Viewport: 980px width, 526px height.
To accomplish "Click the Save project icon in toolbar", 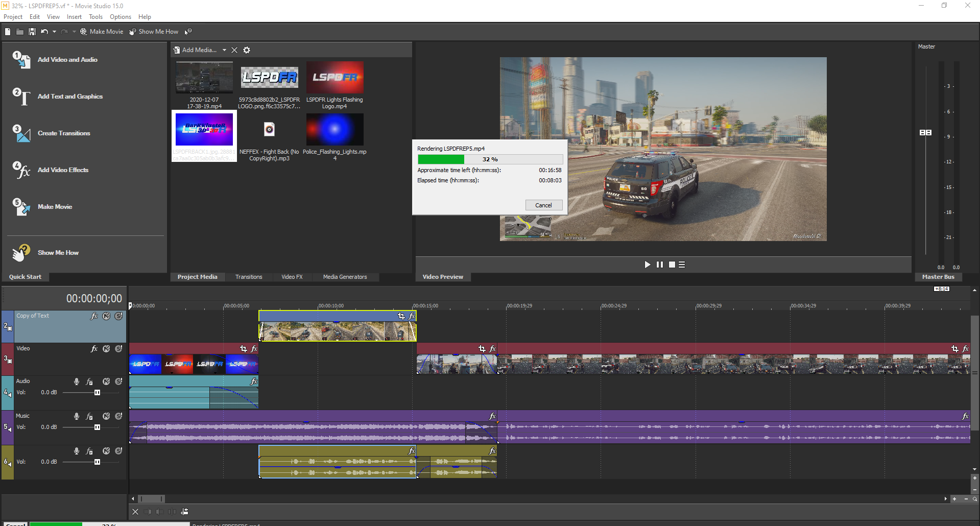I will 32,32.
